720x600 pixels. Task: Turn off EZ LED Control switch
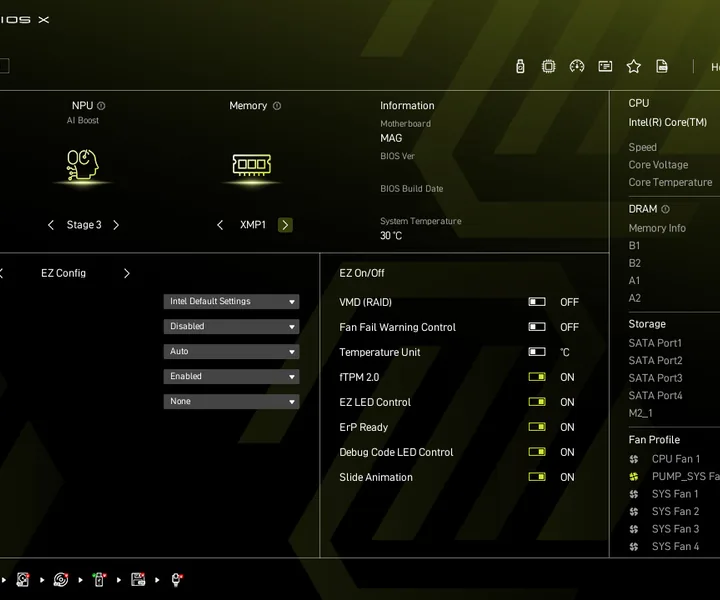(537, 402)
